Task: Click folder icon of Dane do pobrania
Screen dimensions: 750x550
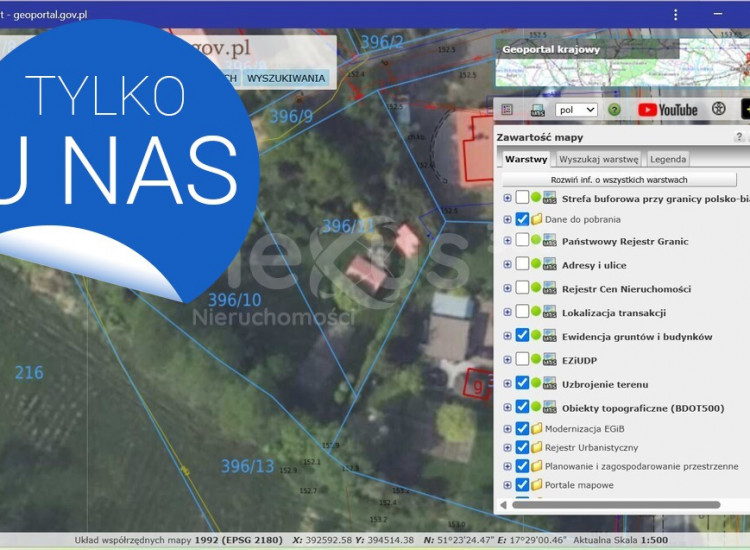Action: 536,219
